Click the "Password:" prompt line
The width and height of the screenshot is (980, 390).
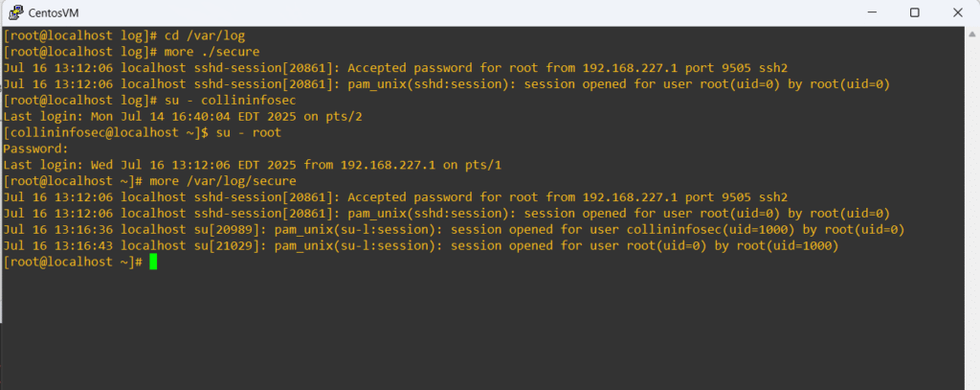(x=36, y=149)
